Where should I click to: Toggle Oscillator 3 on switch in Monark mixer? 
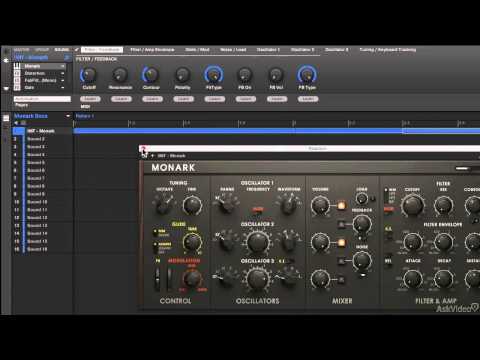341,279
